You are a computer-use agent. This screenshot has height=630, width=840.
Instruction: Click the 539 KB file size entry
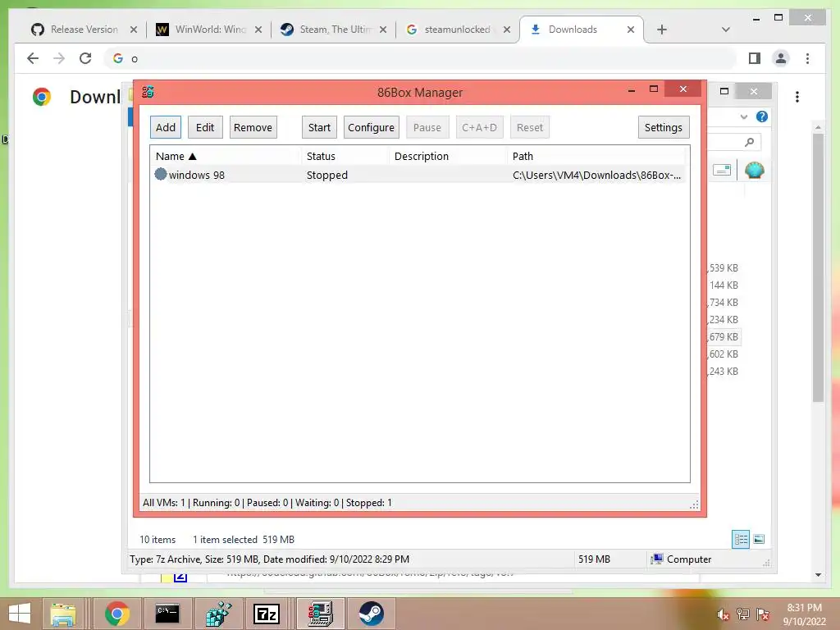(x=724, y=268)
